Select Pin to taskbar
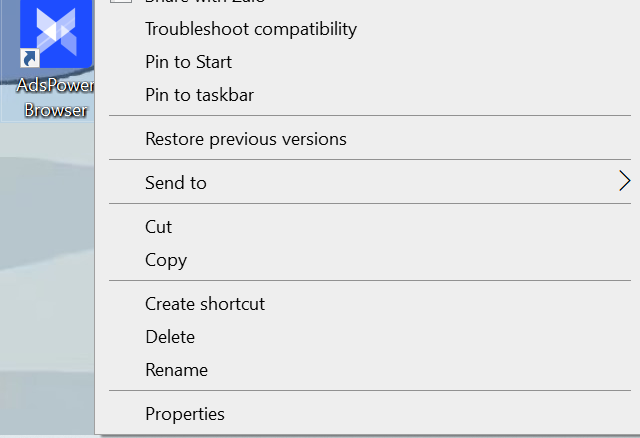Image resolution: width=640 pixels, height=438 pixels. pyautogui.click(x=199, y=95)
